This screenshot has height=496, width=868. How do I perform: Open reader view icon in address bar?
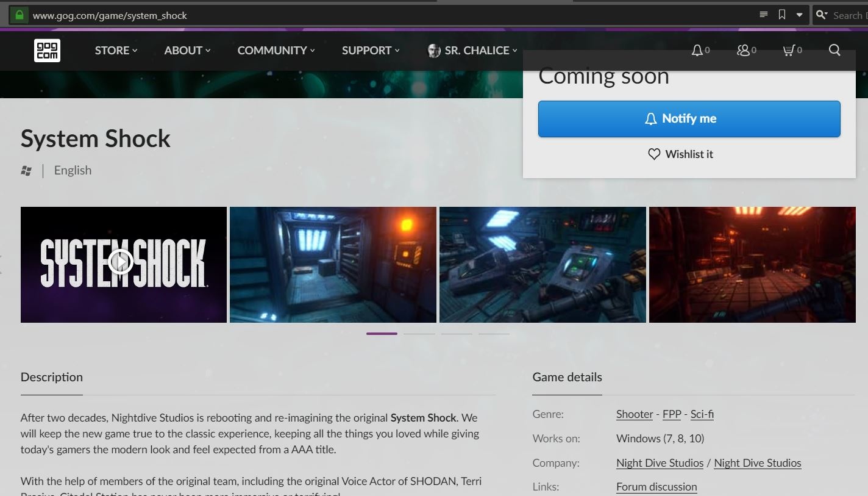pos(763,15)
